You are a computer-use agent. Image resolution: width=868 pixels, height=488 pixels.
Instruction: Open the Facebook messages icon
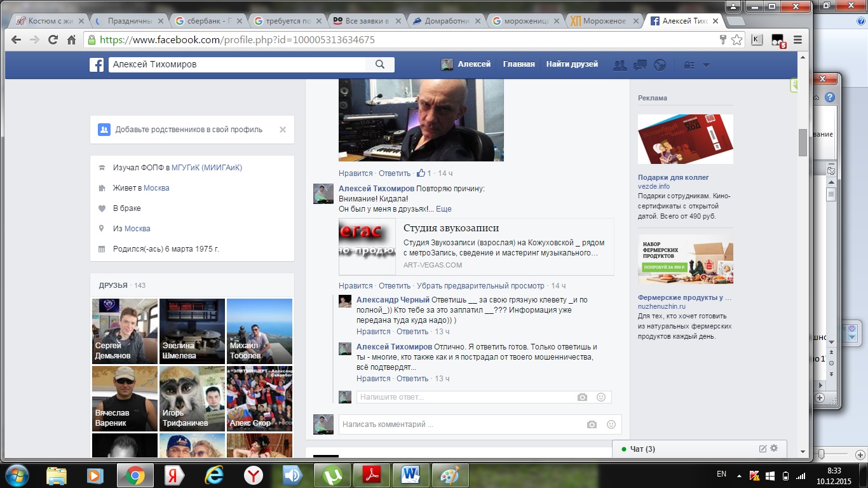[640, 65]
